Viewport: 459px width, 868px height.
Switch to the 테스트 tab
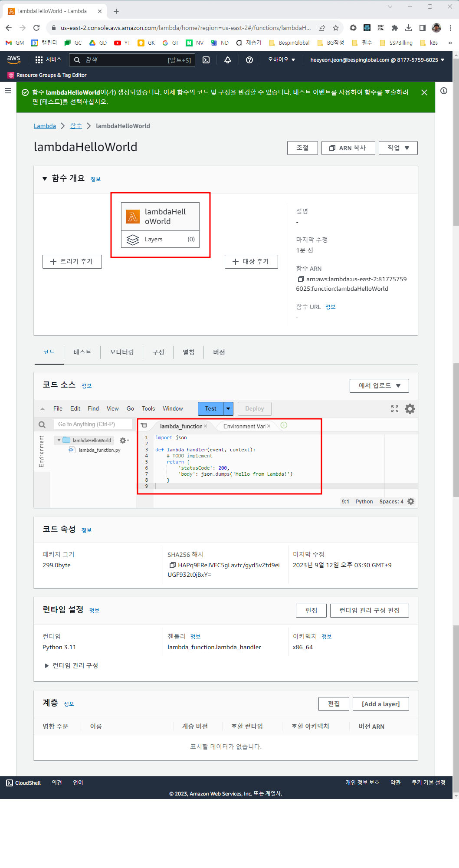coord(82,352)
